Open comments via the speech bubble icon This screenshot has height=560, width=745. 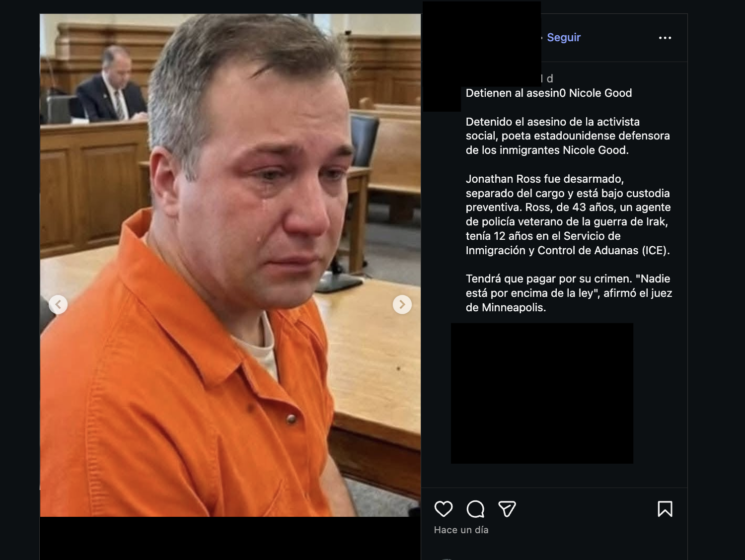475,509
